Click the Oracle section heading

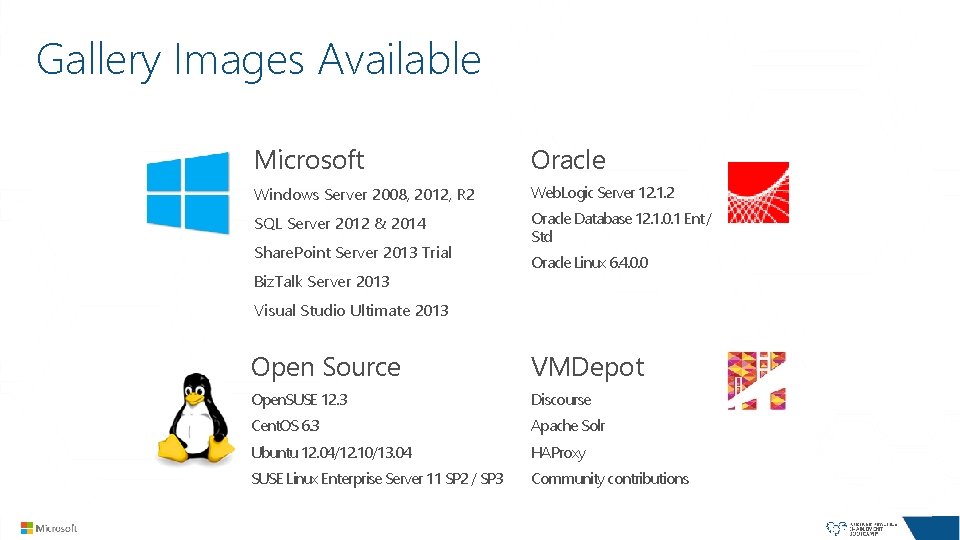568,160
